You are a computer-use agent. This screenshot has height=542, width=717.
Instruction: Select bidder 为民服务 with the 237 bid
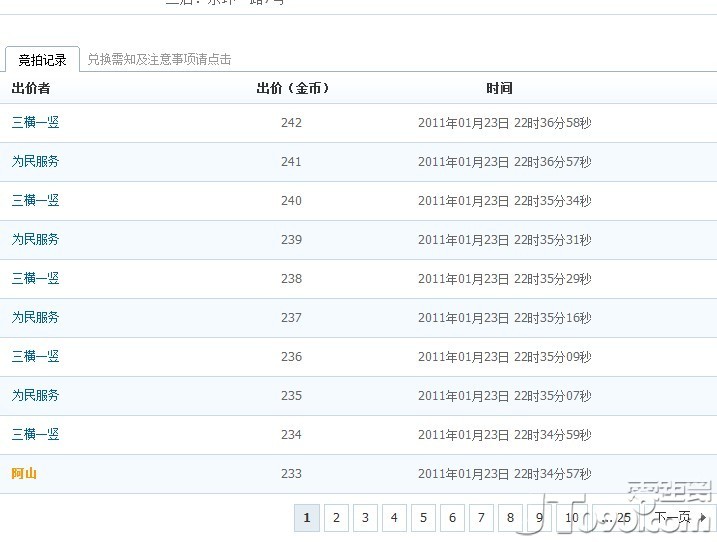(35, 318)
